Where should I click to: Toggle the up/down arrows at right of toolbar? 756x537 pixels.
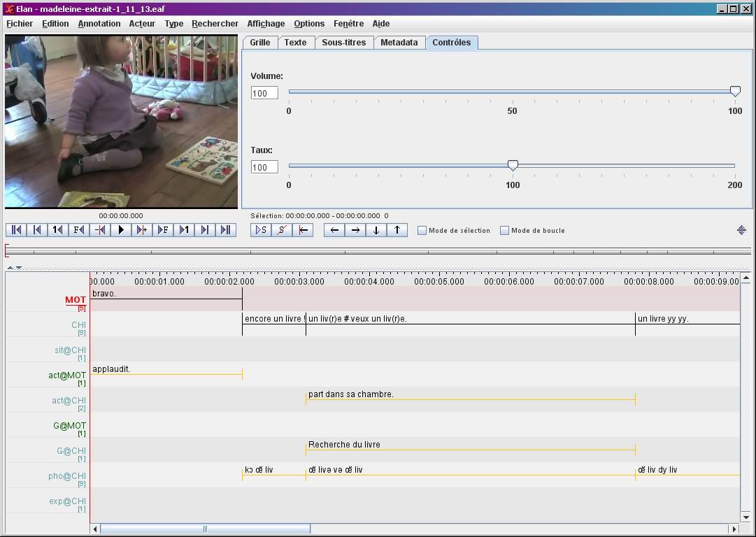[741, 230]
